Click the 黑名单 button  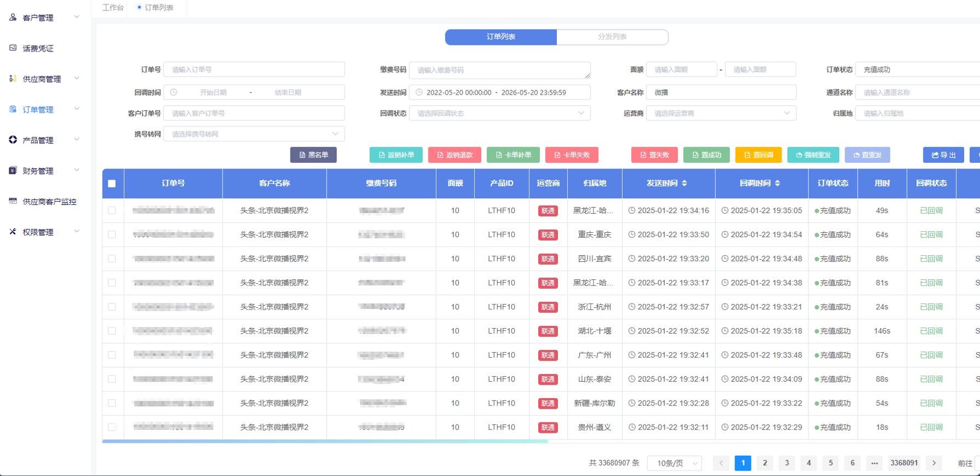point(314,155)
